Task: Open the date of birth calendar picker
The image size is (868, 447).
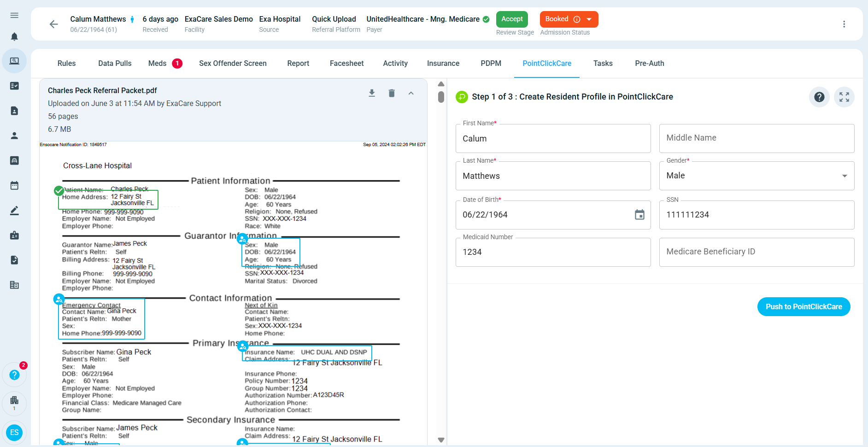Action: [639, 215]
